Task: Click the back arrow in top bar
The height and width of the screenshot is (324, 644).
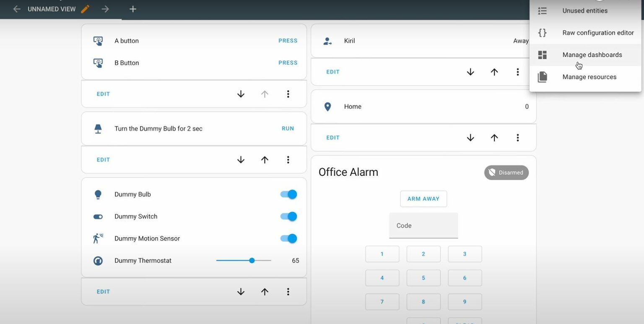Action: click(x=17, y=9)
